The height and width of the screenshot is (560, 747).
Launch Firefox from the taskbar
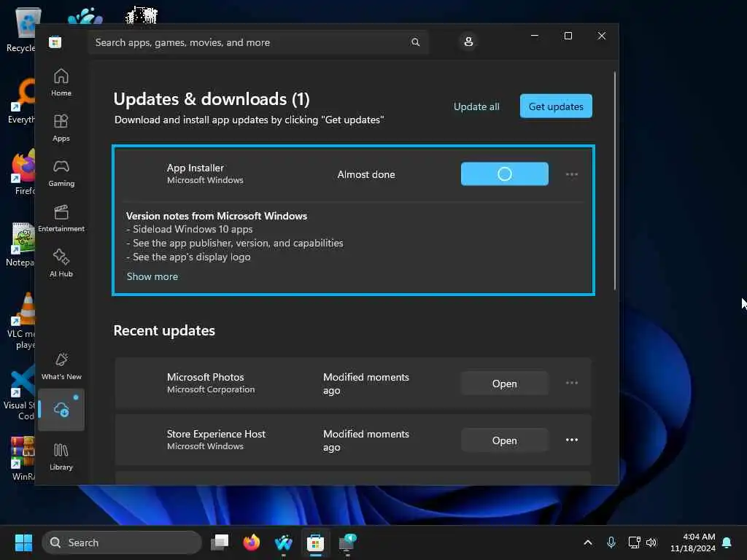point(252,542)
